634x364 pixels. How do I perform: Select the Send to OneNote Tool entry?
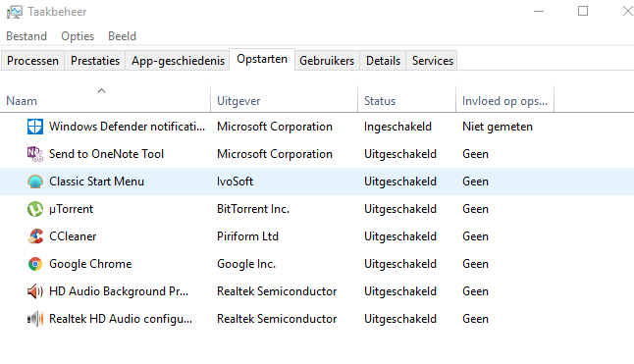tap(106, 154)
